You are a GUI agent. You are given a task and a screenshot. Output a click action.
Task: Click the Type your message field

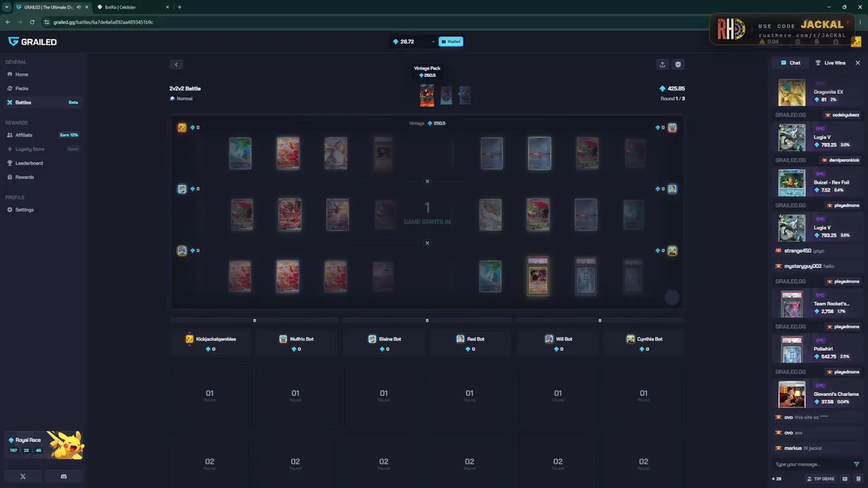tap(812, 464)
